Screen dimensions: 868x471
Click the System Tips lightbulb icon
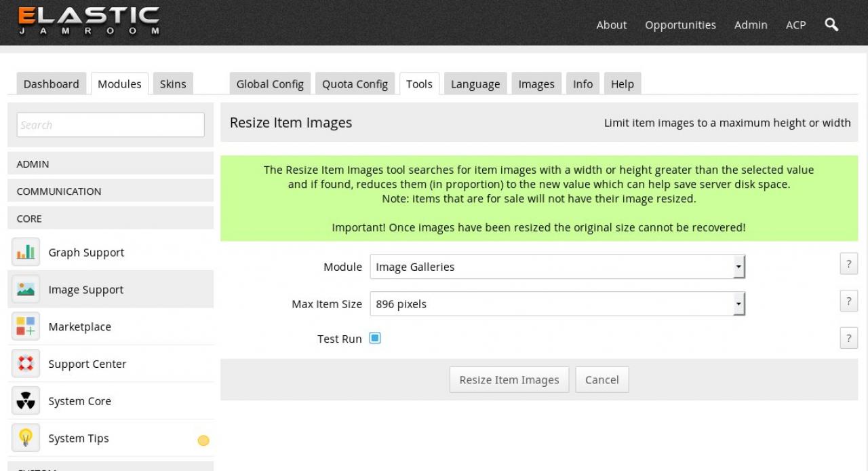[x=26, y=438]
